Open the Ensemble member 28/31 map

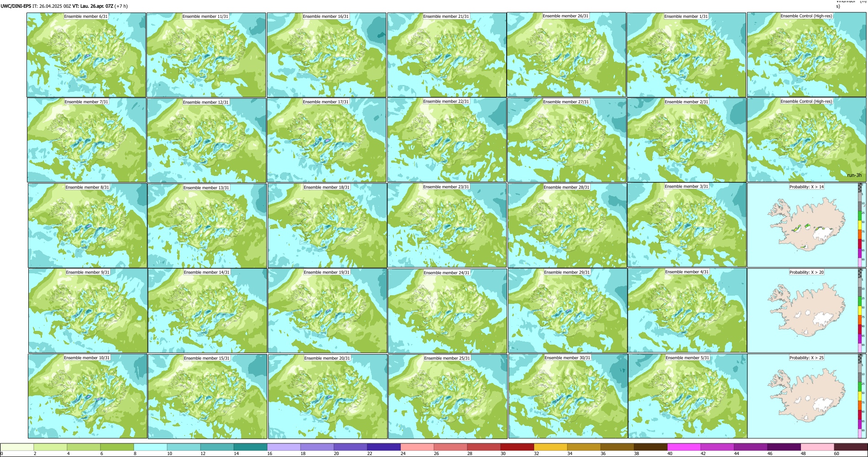click(567, 225)
